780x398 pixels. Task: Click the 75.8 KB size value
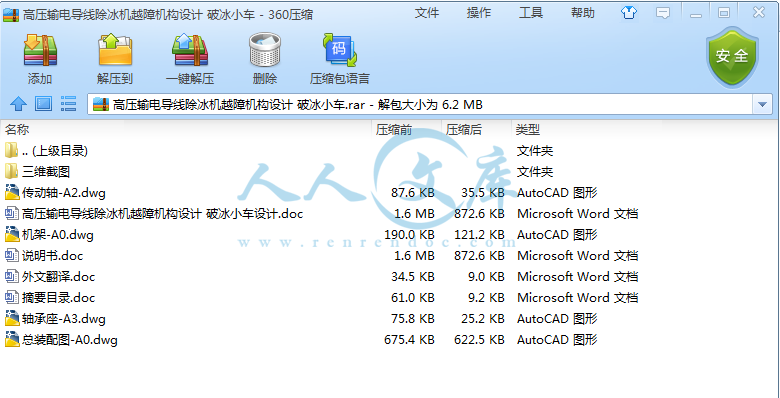(413, 319)
